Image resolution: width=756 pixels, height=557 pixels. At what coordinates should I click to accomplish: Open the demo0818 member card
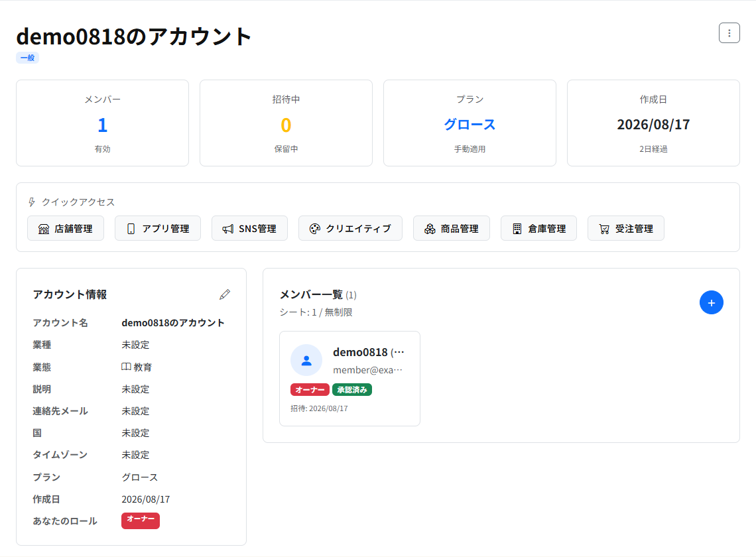[x=349, y=379]
